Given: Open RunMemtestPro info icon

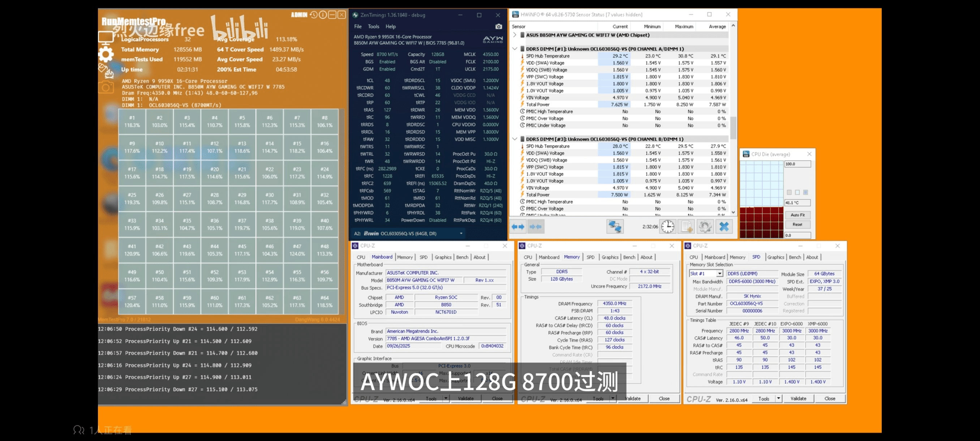Looking at the screenshot, I should (323, 15).
